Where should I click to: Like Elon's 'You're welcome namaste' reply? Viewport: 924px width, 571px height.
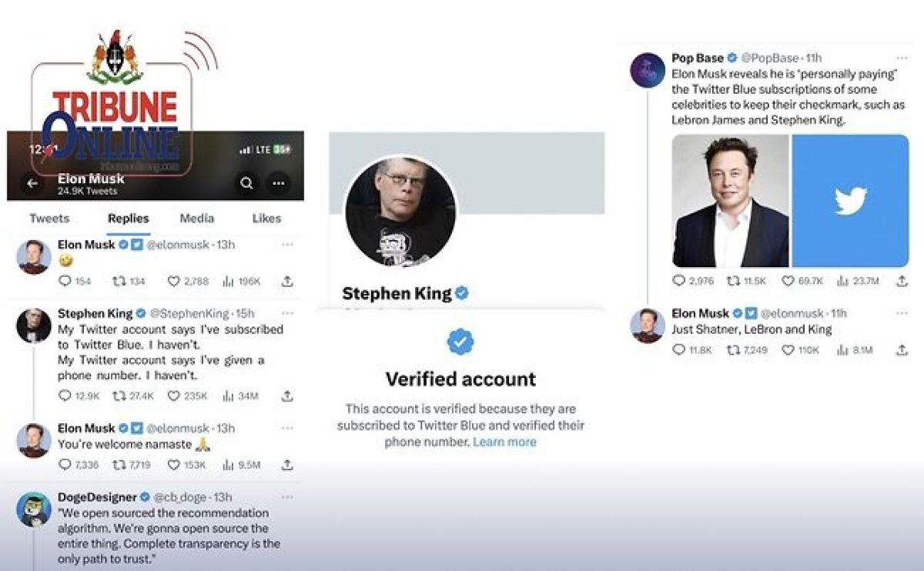187,465
